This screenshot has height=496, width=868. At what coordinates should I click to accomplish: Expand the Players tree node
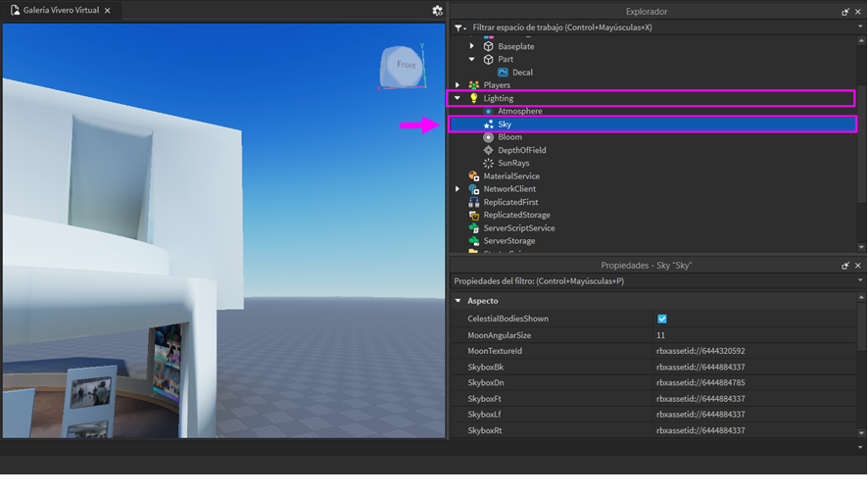pyautogui.click(x=458, y=85)
